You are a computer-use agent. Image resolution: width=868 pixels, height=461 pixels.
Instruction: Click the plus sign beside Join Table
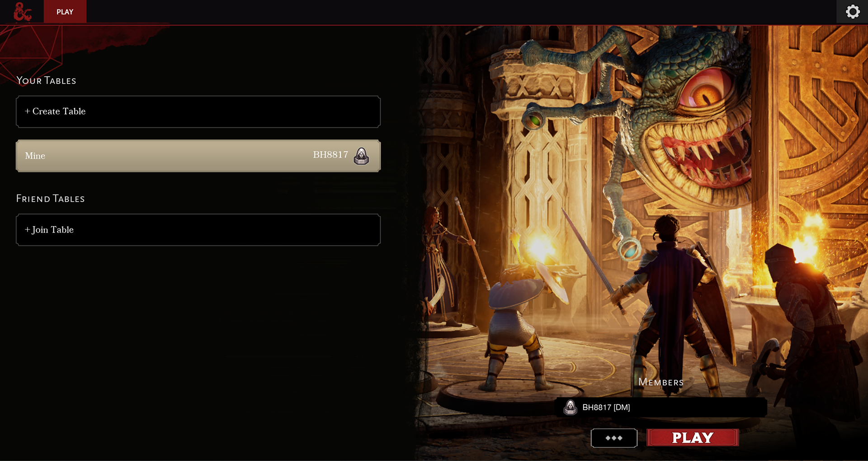(x=28, y=230)
